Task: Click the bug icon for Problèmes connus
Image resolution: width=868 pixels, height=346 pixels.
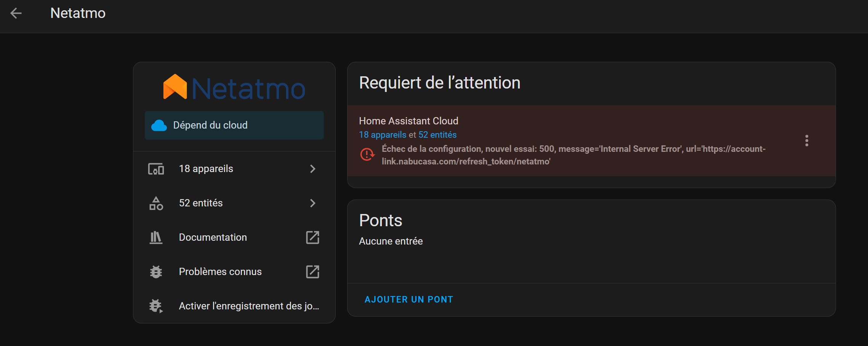Action: (x=156, y=272)
